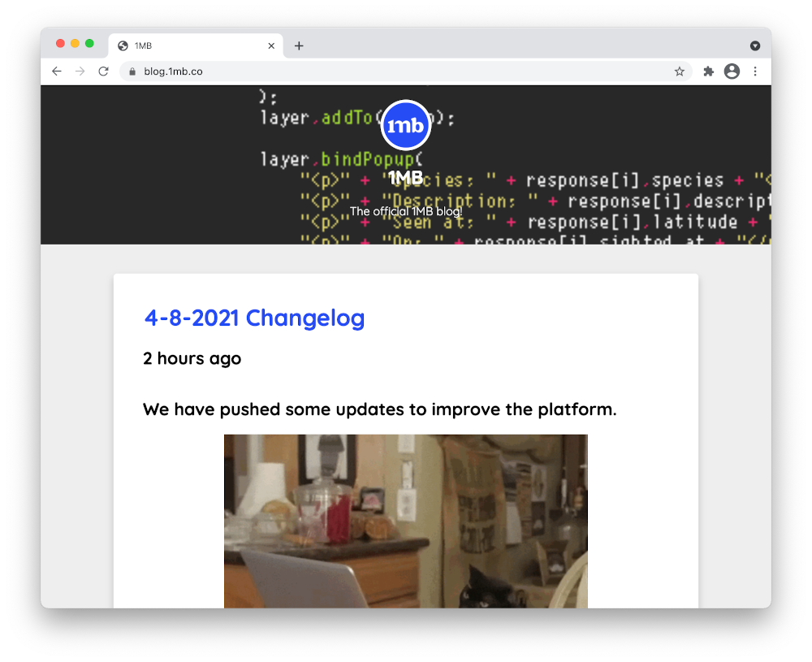812x662 pixels.
Task: Open the Chrome profile avatar
Action: pyautogui.click(x=732, y=71)
